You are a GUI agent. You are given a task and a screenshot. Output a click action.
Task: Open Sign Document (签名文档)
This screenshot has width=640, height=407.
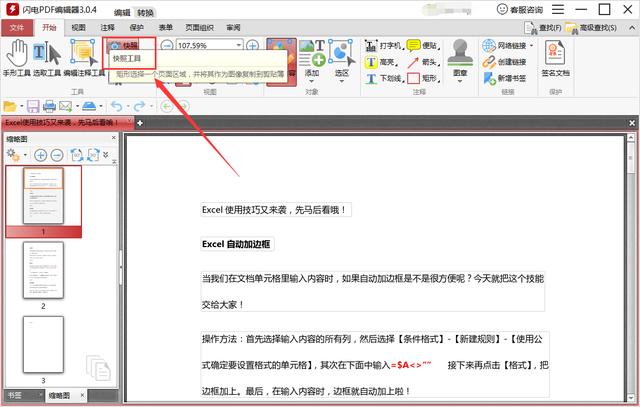point(555,58)
